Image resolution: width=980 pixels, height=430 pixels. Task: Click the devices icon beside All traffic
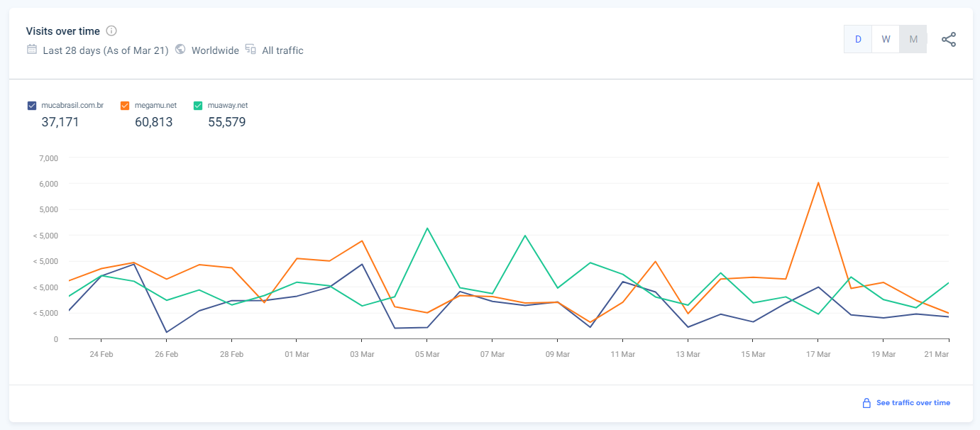point(250,50)
